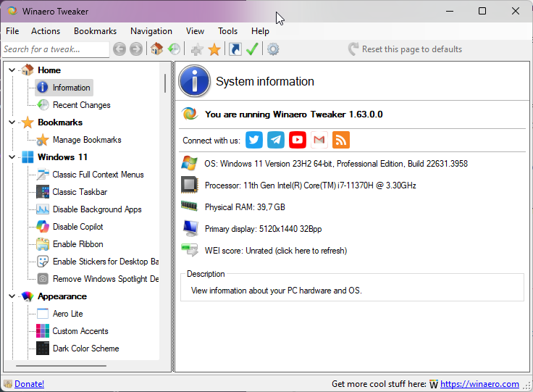Click the Disable Background Apps icon

click(43, 209)
